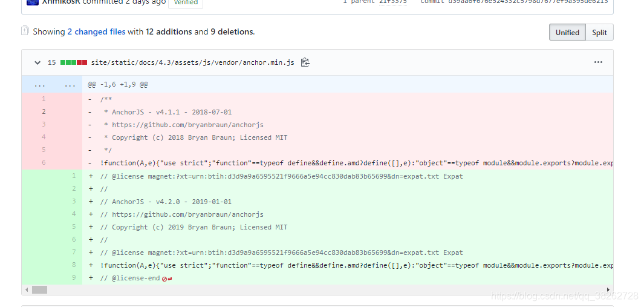
Task: Open the 2 changed files link
Action: click(x=97, y=31)
